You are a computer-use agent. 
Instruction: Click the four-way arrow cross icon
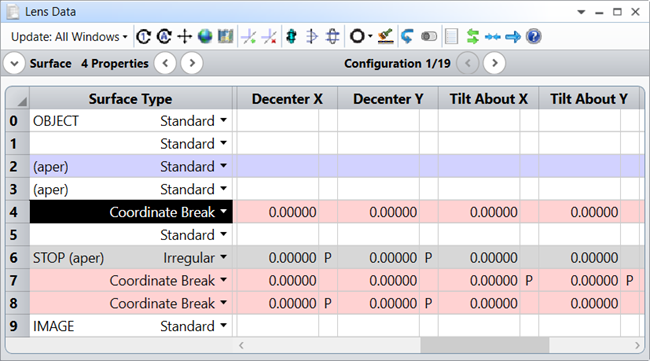(x=184, y=37)
